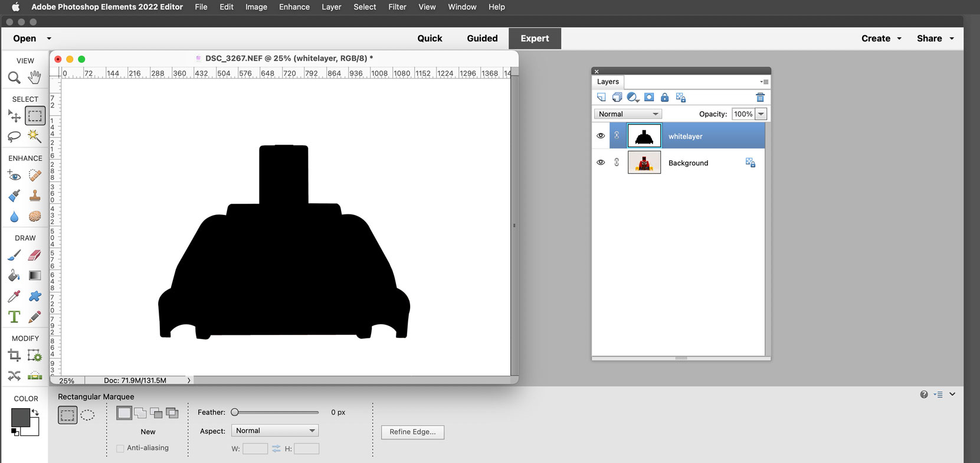Viewport: 980px width, 463px height.
Task: Set selection mode to Intersect
Action: [172, 413]
